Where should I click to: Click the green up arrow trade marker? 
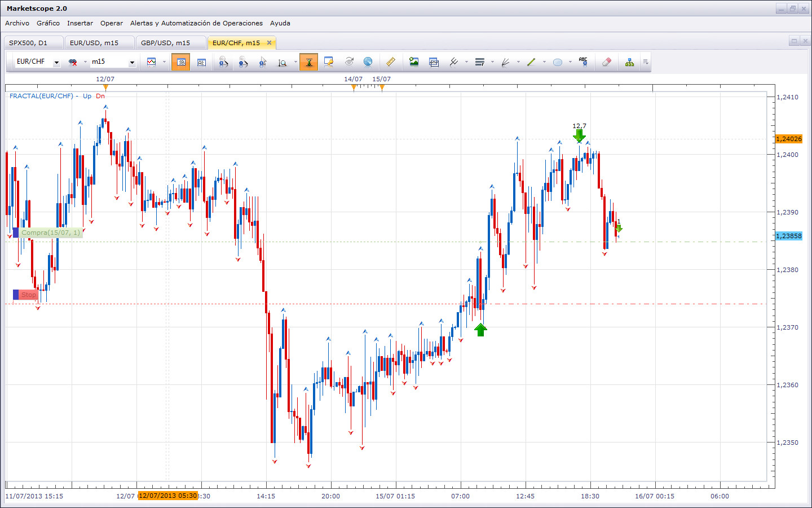pos(480,330)
